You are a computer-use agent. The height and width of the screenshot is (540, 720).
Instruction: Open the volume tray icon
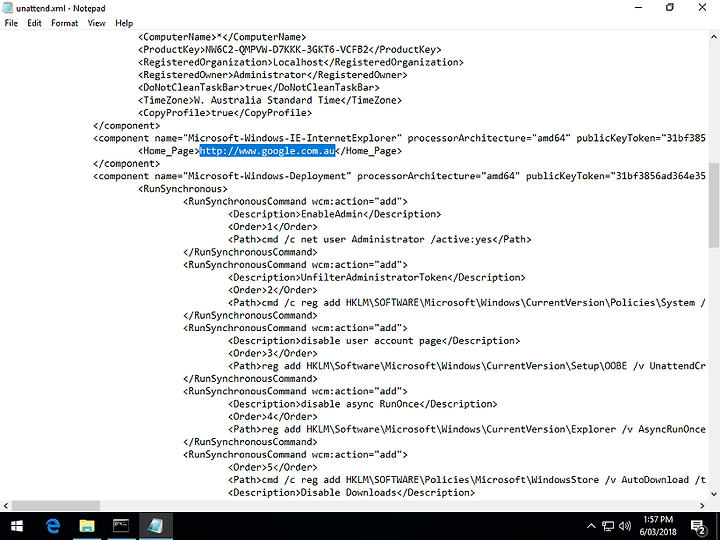(x=624, y=526)
